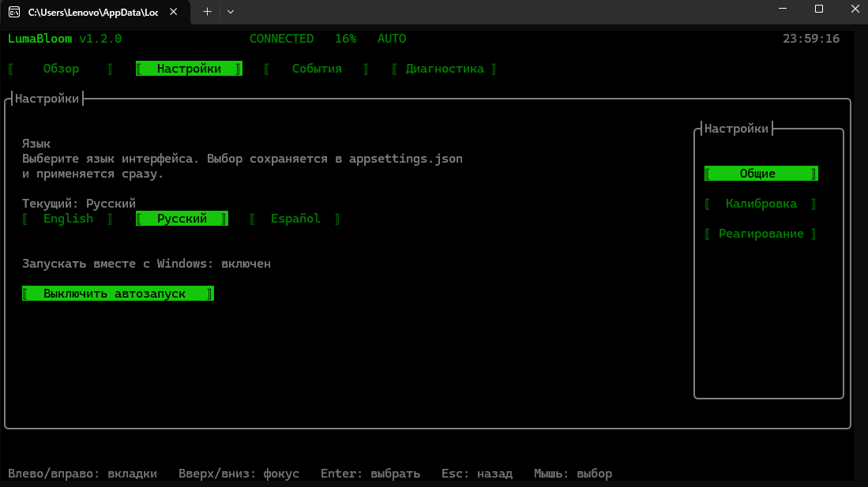The height and width of the screenshot is (487, 868).
Task: Click the AUTO mode indicator
Action: (x=392, y=39)
